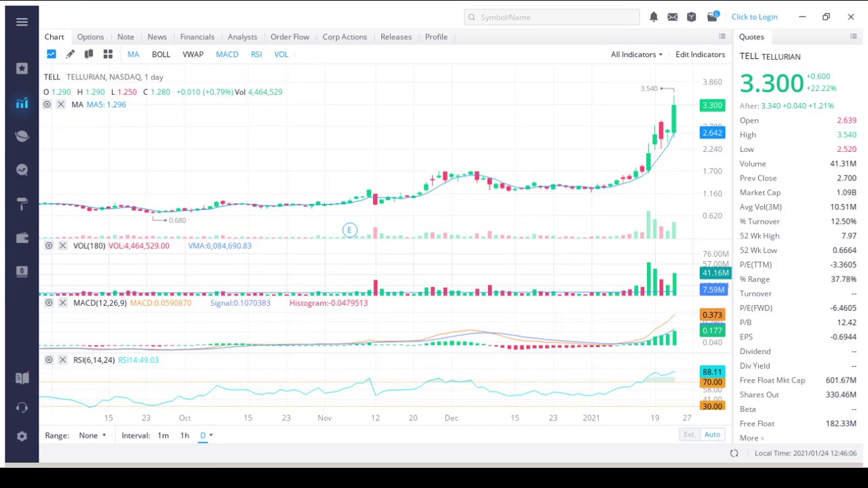
Task: Open the Order Flow tab
Action: 290,37
